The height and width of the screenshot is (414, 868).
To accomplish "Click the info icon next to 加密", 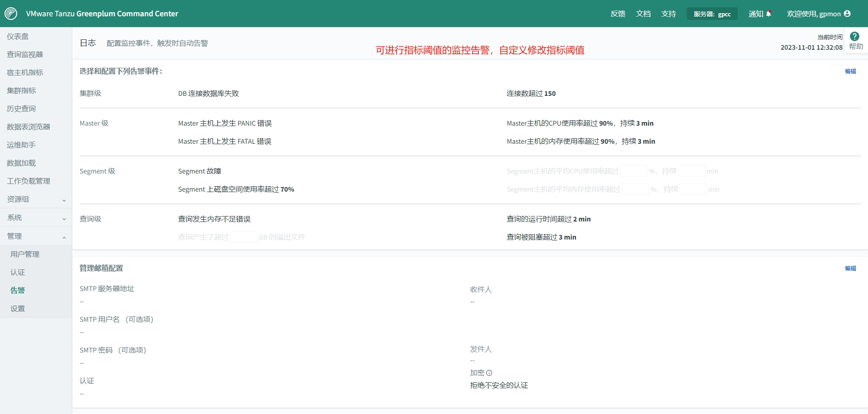I will [491, 372].
